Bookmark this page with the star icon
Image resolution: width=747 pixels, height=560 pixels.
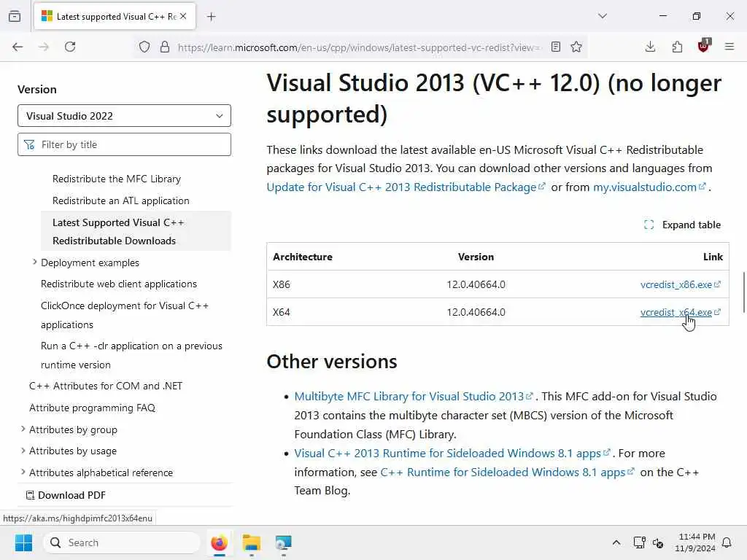tap(576, 47)
